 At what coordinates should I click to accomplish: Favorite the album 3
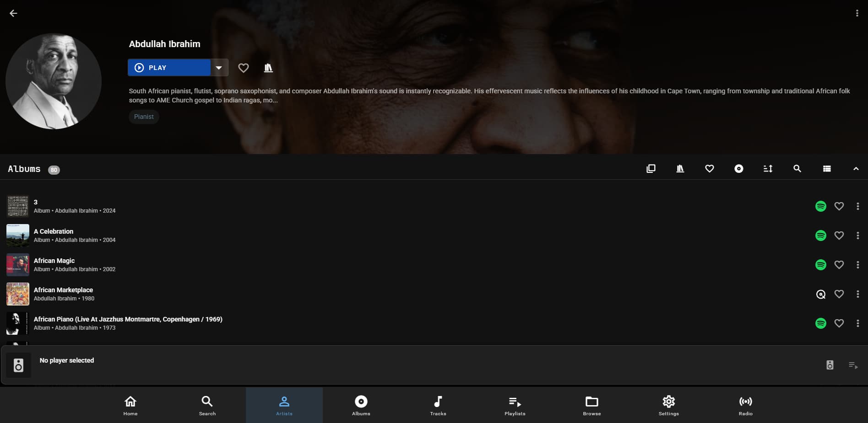pyautogui.click(x=839, y=206)
